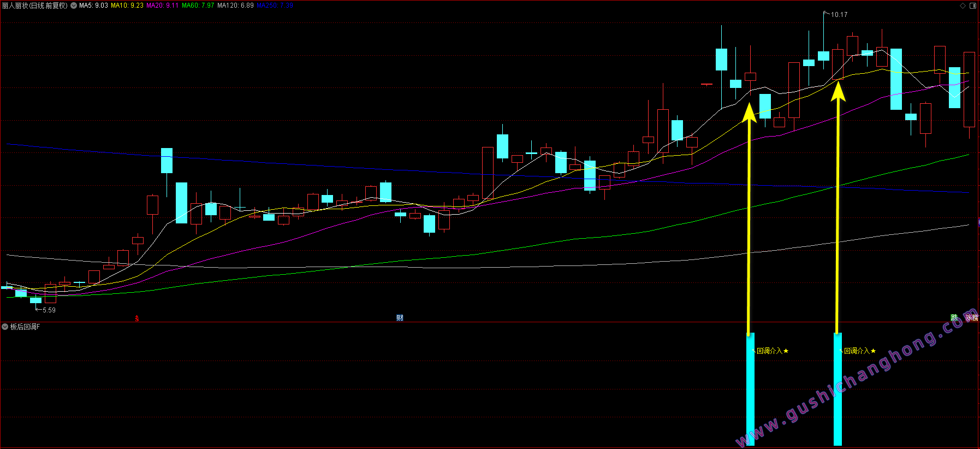Screen dimensions: 980x449
Task: Click the first cyan signal bar in the indicator pane
Action: (x=750, y=389)
